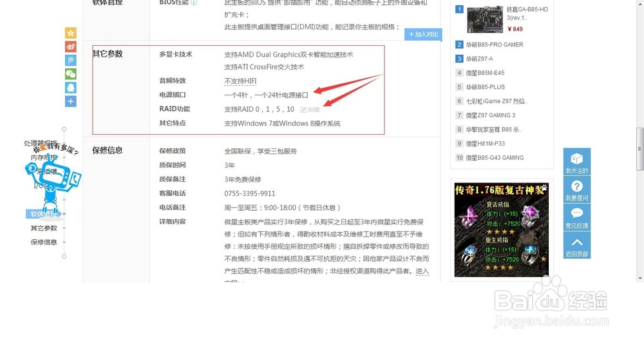
Task: Click the 保修政策 parameter label
Action: click(173, 150)
